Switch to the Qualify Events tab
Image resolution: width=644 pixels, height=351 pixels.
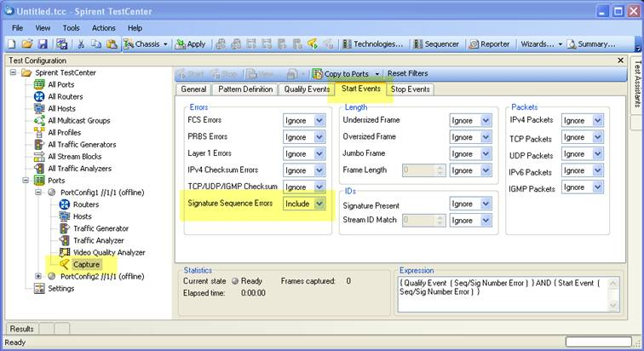(307, 89)
